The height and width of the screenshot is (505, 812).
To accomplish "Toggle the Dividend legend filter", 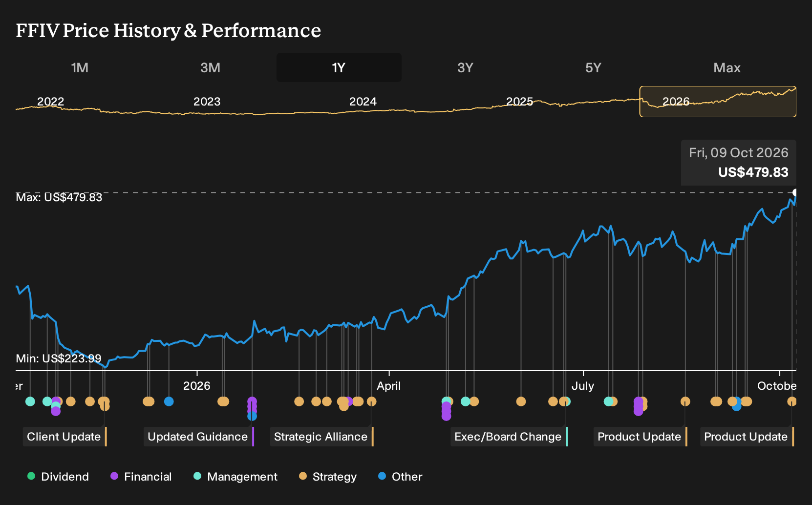I will [58, 477].
